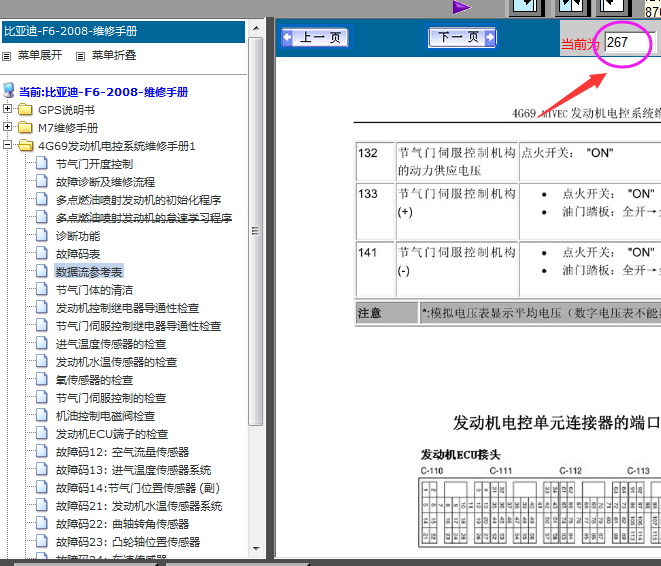Open 机油控制电磁阀检查 page
661x566 pixels.
(x=105, y=416)
